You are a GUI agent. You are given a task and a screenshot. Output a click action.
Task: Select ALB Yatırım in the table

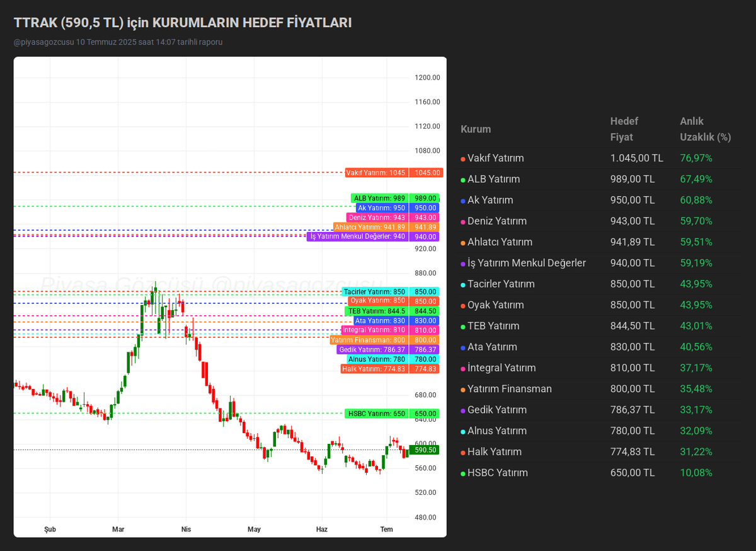pyautogui.click(x=493, y=179)
